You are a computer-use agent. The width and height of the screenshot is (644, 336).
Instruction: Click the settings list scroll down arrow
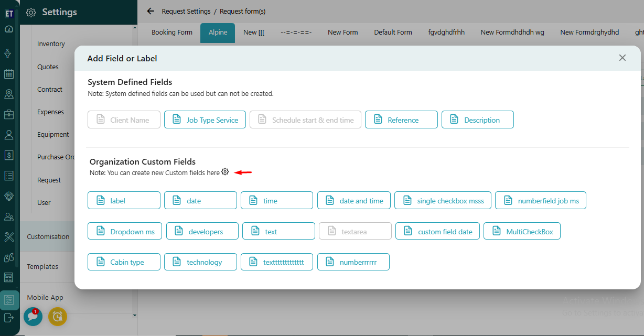click(x=134, y=315)
